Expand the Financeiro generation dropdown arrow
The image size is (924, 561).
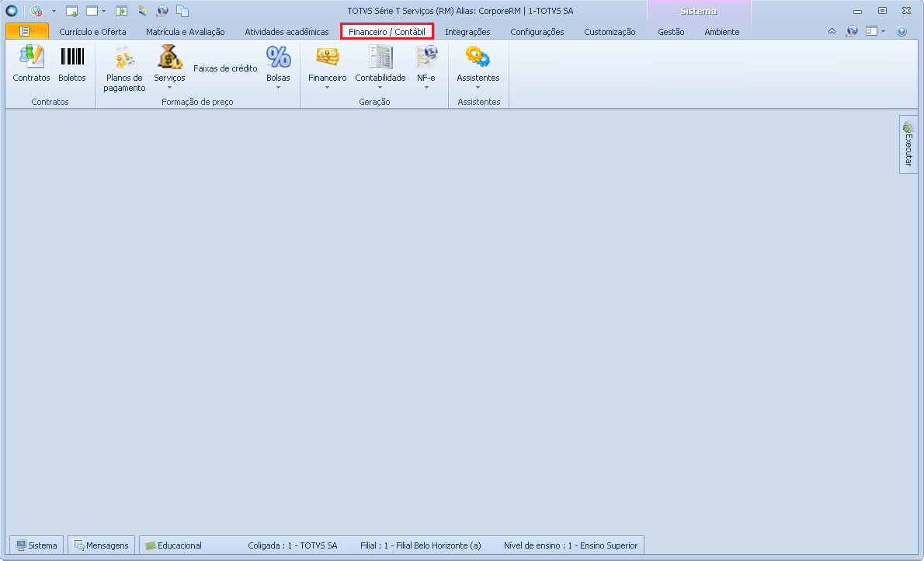pyautogui.click(x=327, y=88)
